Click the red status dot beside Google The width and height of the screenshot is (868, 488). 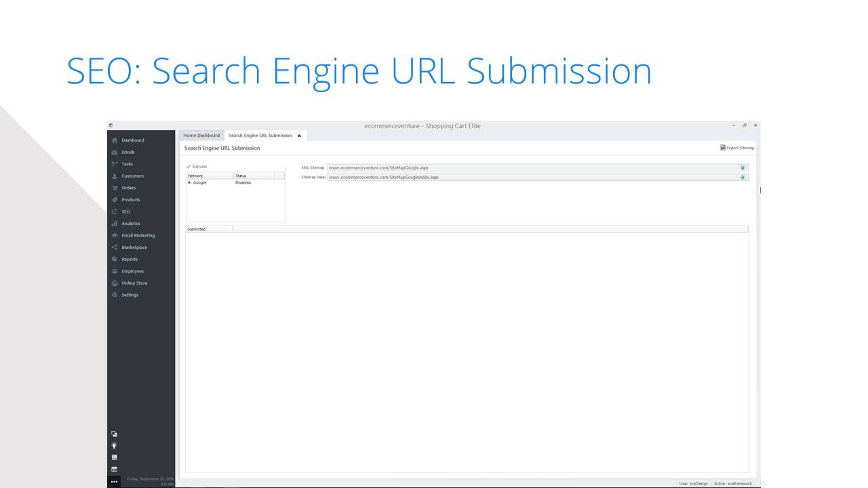189,183
